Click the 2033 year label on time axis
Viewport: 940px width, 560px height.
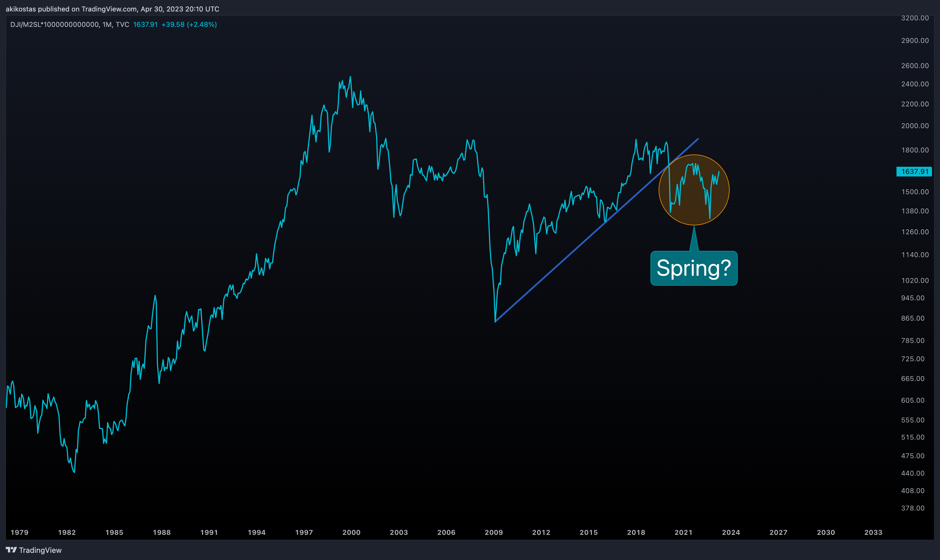click(x=874, y=533)
